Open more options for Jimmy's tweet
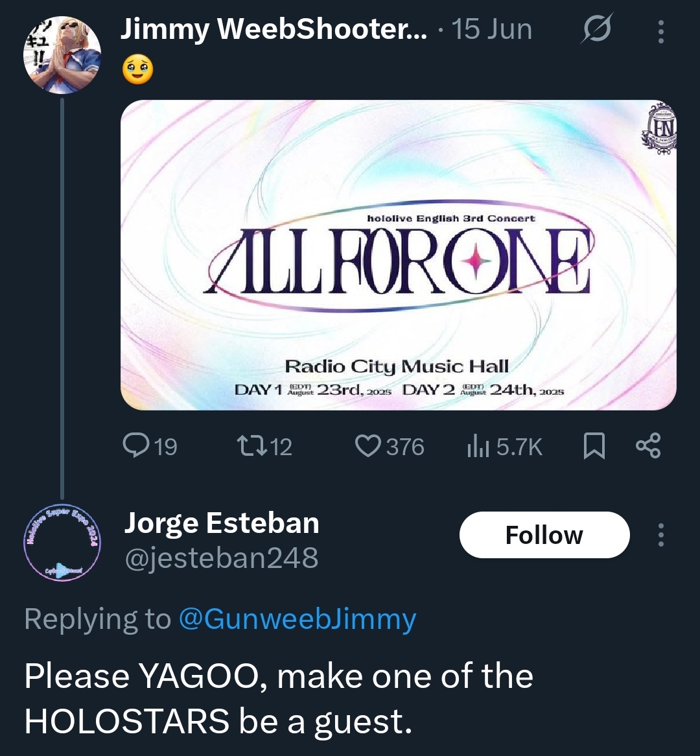This screenshot has height=756, width=700. click(660, 31)
